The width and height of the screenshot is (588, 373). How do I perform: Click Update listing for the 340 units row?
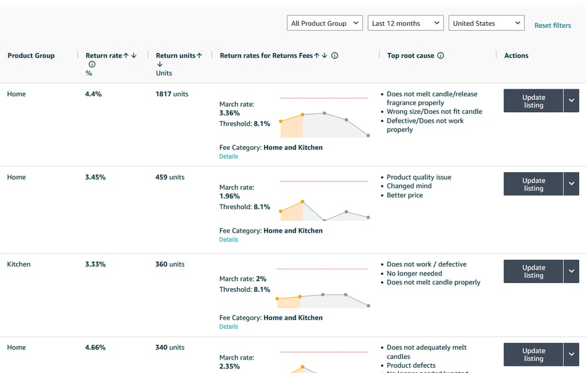pyautogui.click(x=533, y=354)
